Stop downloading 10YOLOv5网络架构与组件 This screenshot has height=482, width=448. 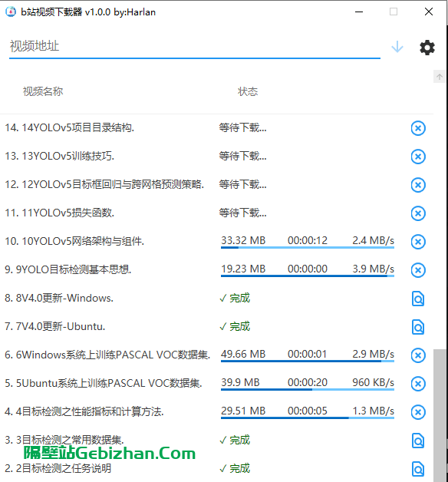coord(418,242)
